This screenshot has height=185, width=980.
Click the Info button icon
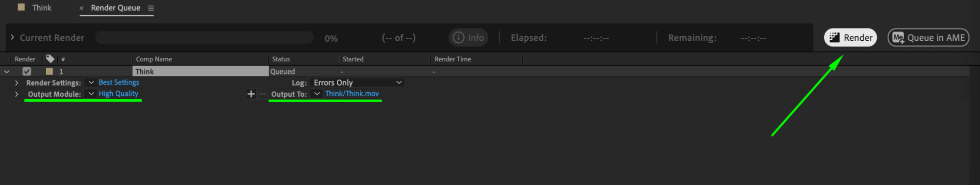tap(458, 38)
